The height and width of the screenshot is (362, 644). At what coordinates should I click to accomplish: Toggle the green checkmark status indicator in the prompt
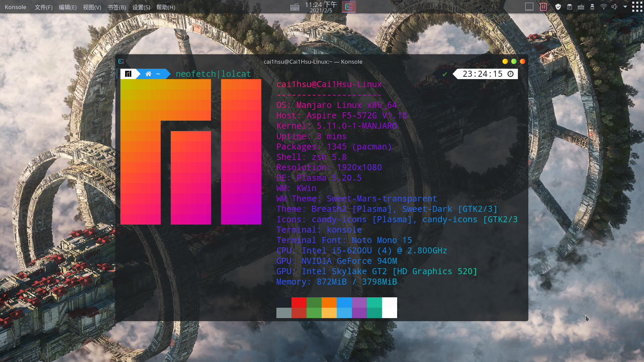click(445, 74)
